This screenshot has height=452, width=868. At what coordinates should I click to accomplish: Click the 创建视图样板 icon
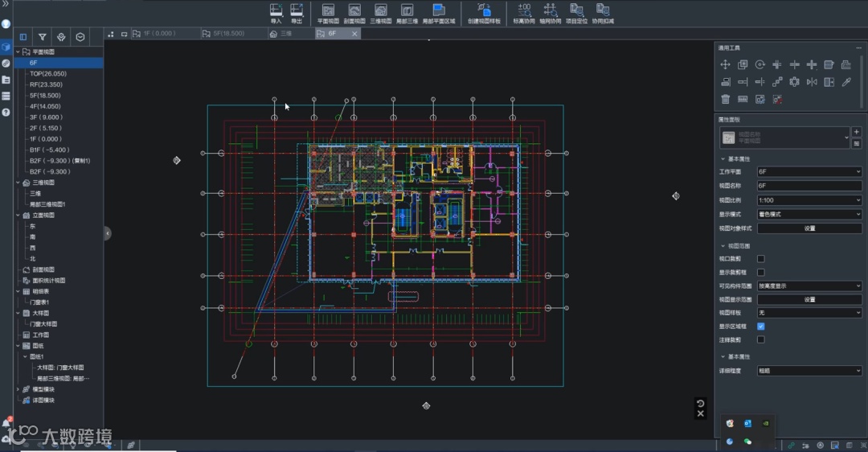(x=484, y=12)
